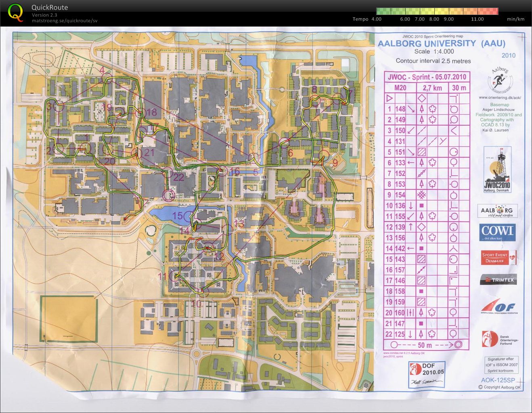This screenshot has width=532, height=413.
Task: Click the 30 m climb cell
Action: pyautogui.click(x=459, y=88)
